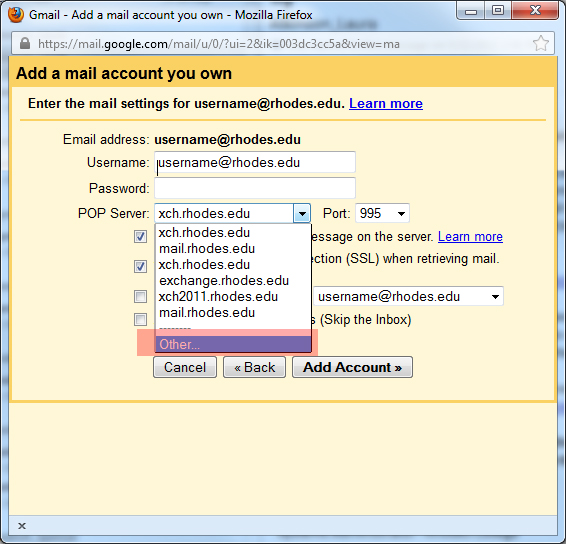The width and height of the screenshot is (566, 544).
Task: Click the padlock security icon in address bar
Action: coord(25,43)
